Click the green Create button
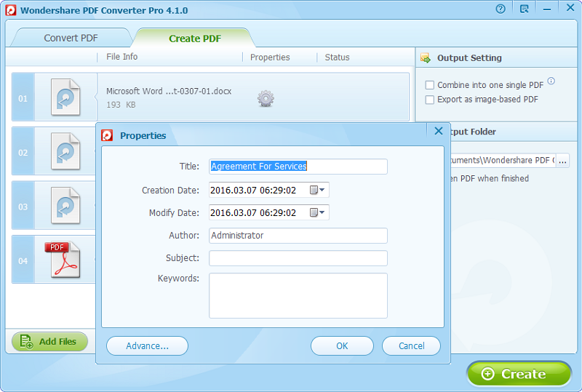The width and height of the screenshot is (582, 392). tap(519, 374)
